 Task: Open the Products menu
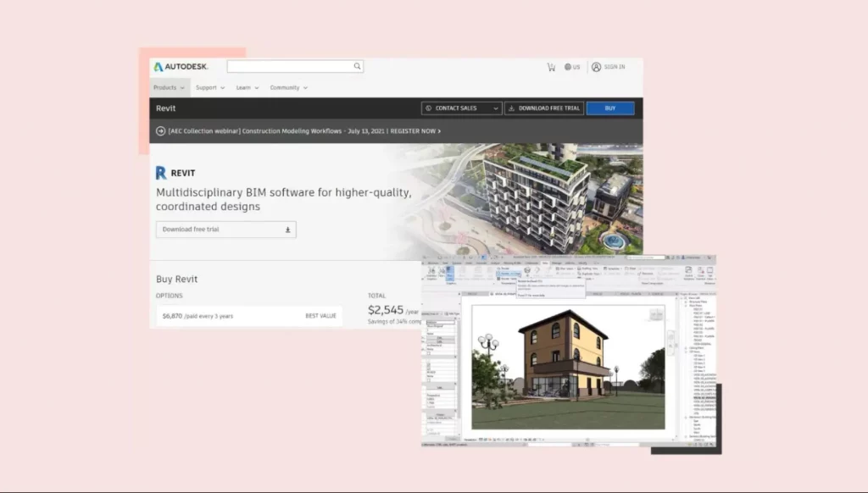169,87
